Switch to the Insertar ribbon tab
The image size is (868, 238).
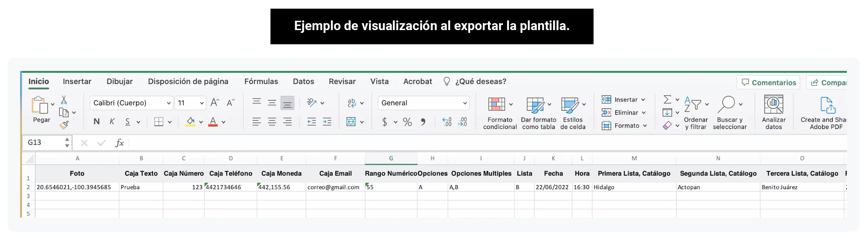(x=77, y=82)
